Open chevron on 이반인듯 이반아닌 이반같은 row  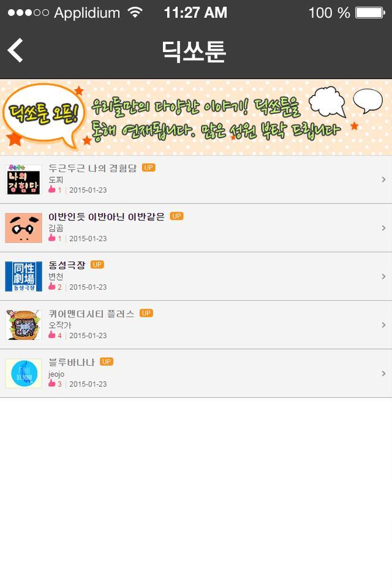[383, 228]
